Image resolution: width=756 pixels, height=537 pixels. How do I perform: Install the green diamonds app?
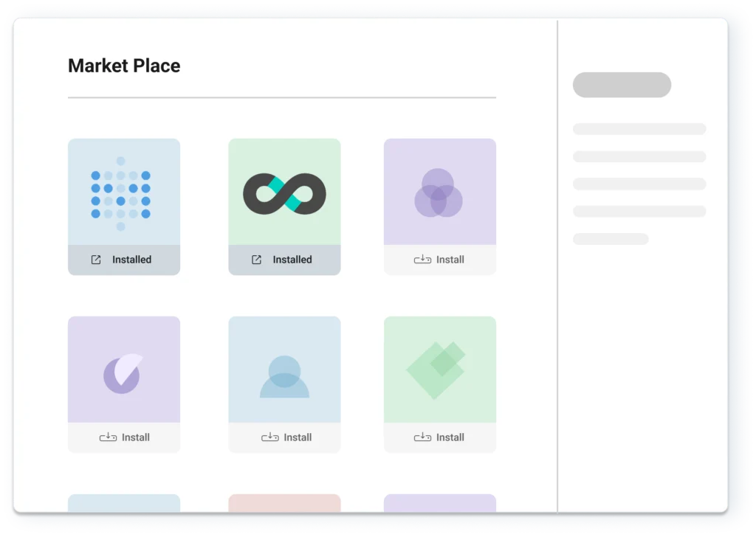coord(450,437)
